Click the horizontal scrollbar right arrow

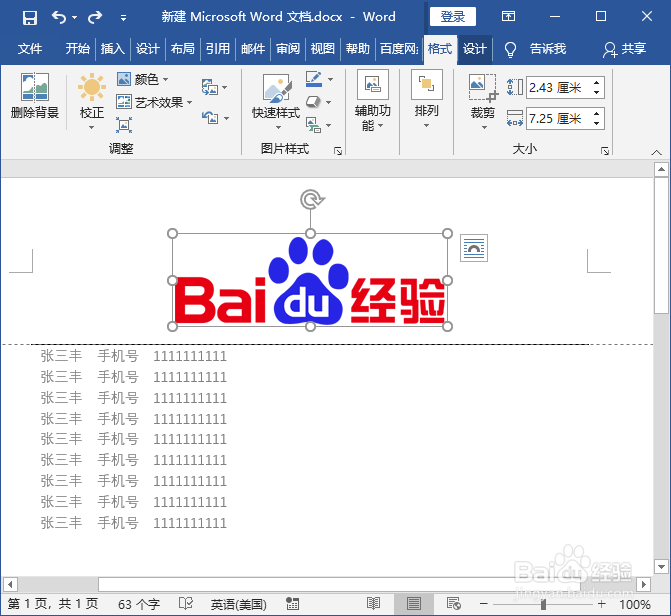643,584
